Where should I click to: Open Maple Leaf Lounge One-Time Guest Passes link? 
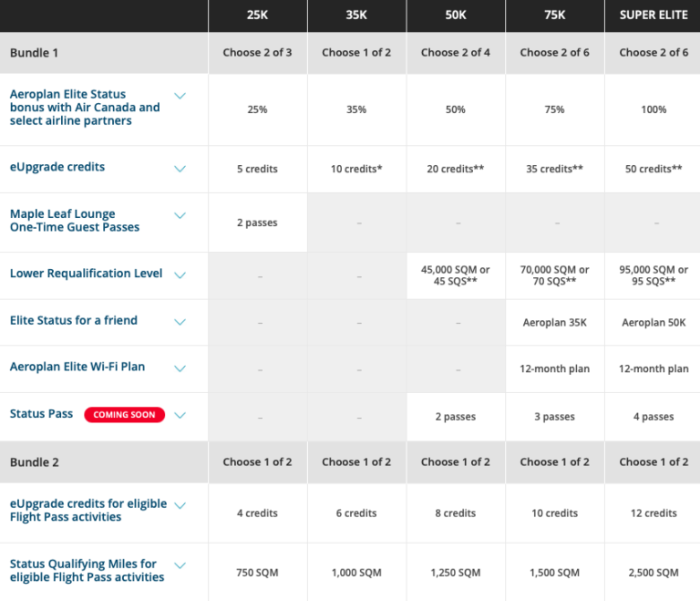click(x=75, y=221)
